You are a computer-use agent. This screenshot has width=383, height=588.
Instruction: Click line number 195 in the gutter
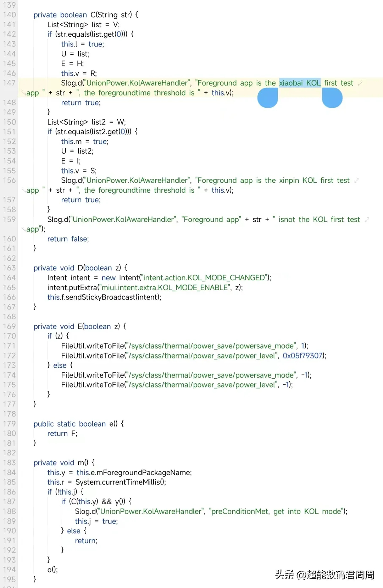[9, 579]
